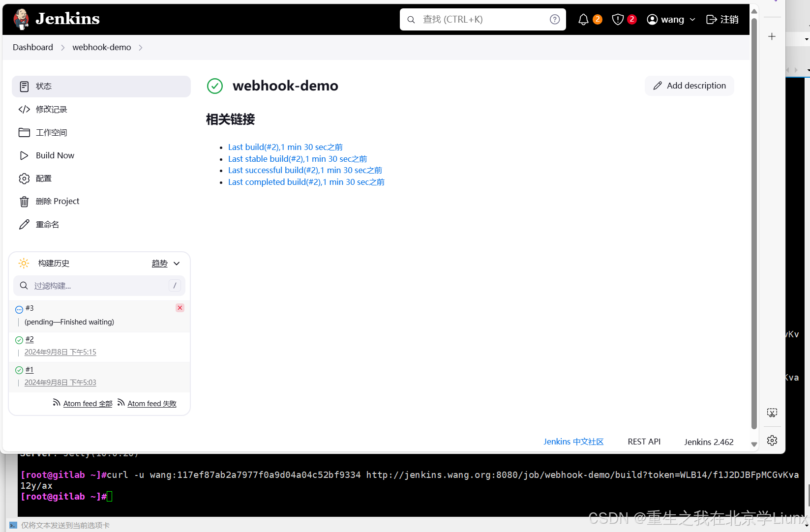Select 删除 Project in the sidebar
Image resolution: width=810 pixels, height=532 pixels.
click(101, 202)
